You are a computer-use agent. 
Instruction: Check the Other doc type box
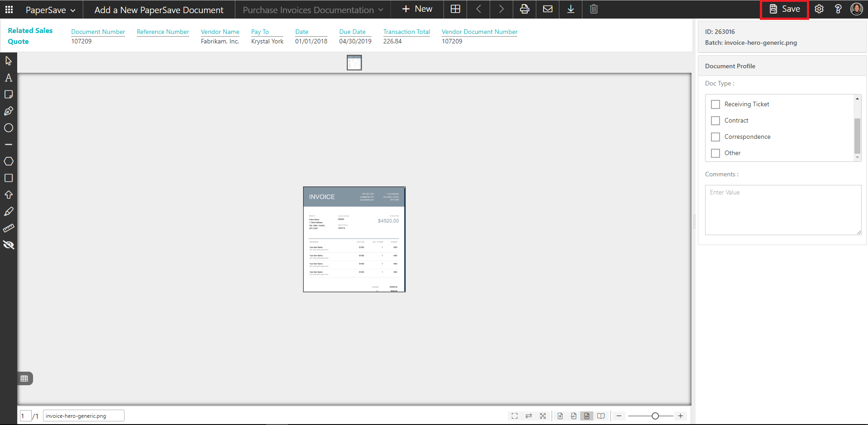(715, 153)
